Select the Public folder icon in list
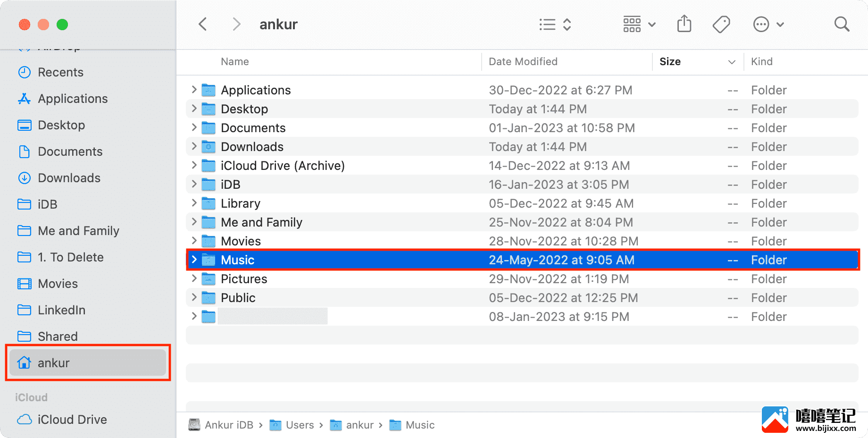This screenshot has height=438, width=868. [209, 298]
